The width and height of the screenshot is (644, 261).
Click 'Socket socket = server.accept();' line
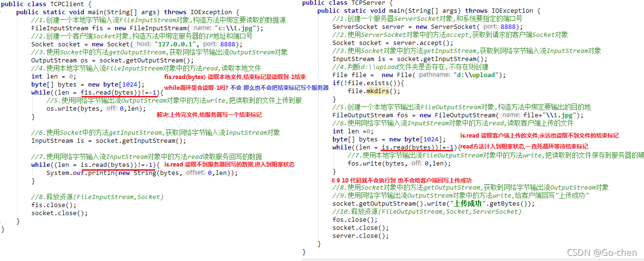click(x=393, y=43)
